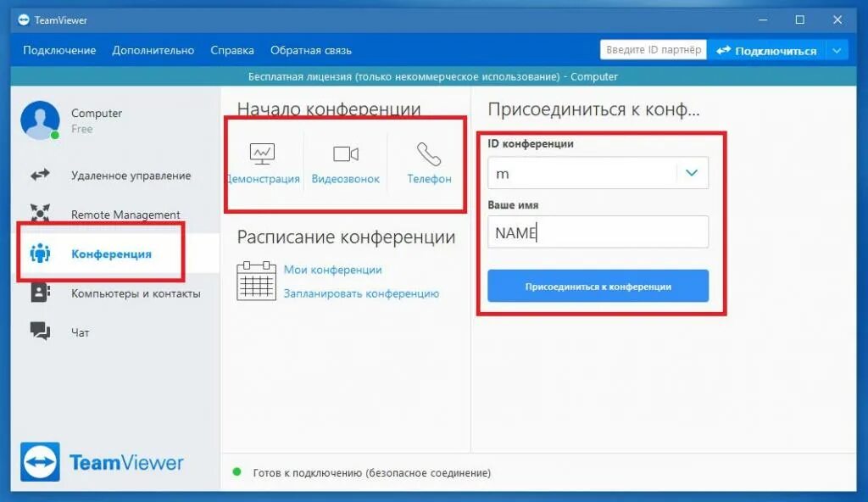
Task: Open the Подключение menu
Action: 59,50
